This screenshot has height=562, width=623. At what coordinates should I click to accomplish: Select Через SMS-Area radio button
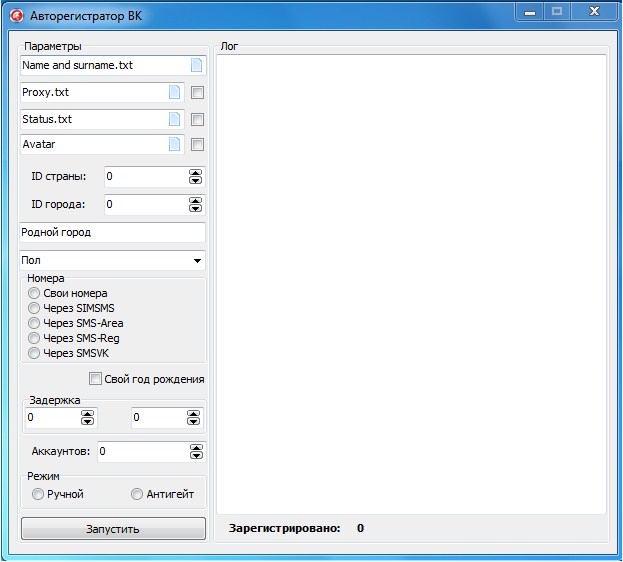click(35, 323)
